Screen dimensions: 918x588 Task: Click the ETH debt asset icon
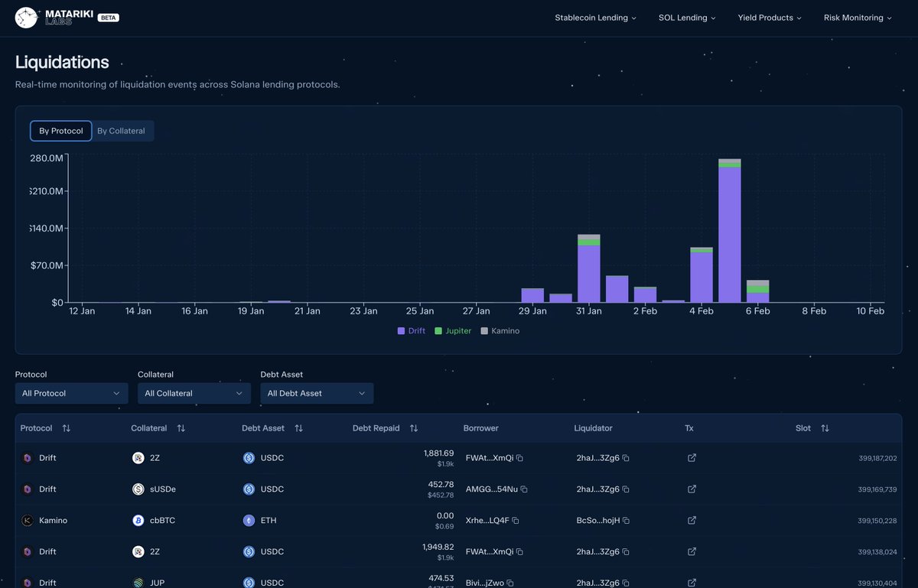[249, 521]
